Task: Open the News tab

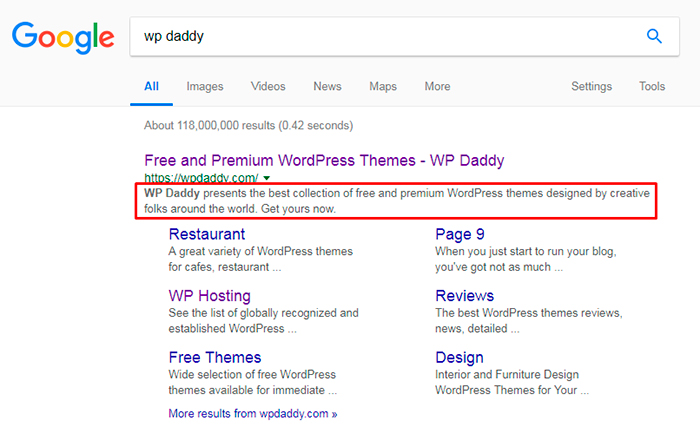Action: (x=327, y=86)
